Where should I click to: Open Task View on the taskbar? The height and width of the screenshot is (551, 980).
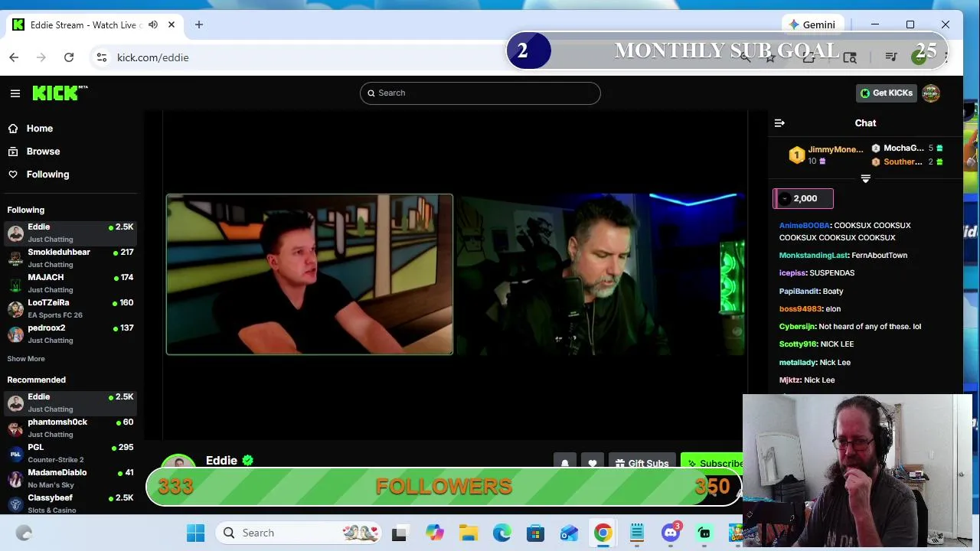click(x=399, y=533)
